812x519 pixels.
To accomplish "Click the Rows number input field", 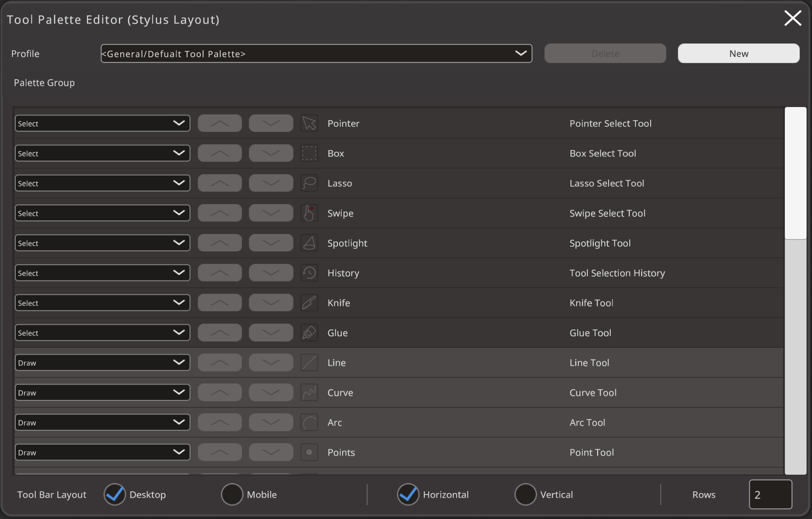I will tap(770, 494).
